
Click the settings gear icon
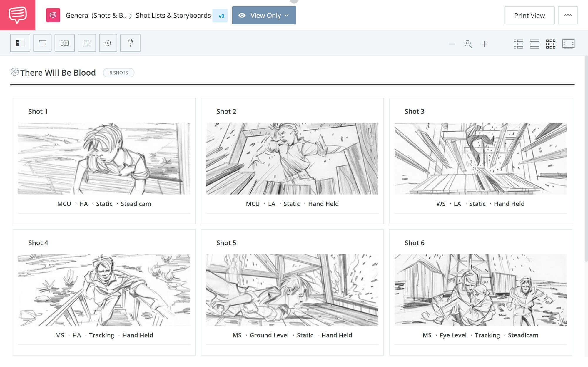tap(108, 43)
